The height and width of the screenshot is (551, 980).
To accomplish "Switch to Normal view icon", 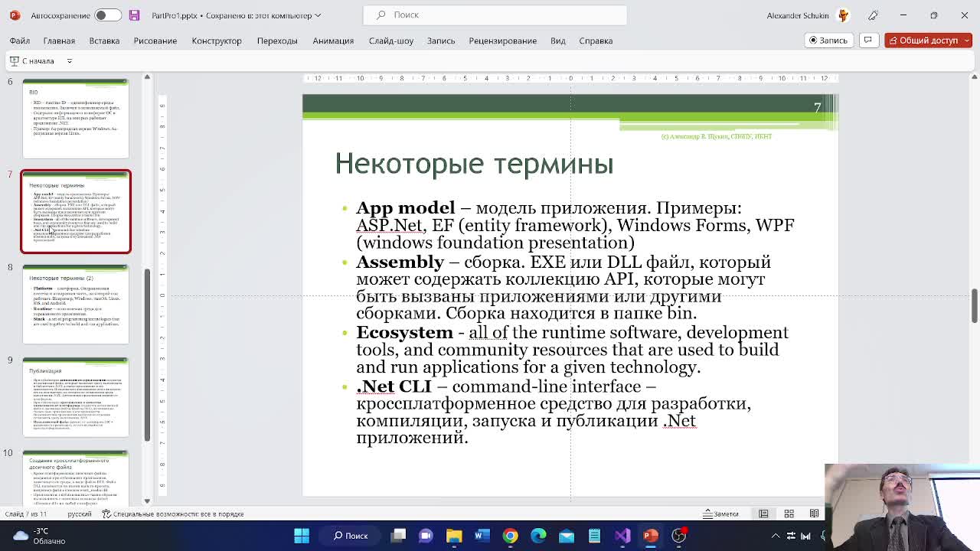I will 763,514.
